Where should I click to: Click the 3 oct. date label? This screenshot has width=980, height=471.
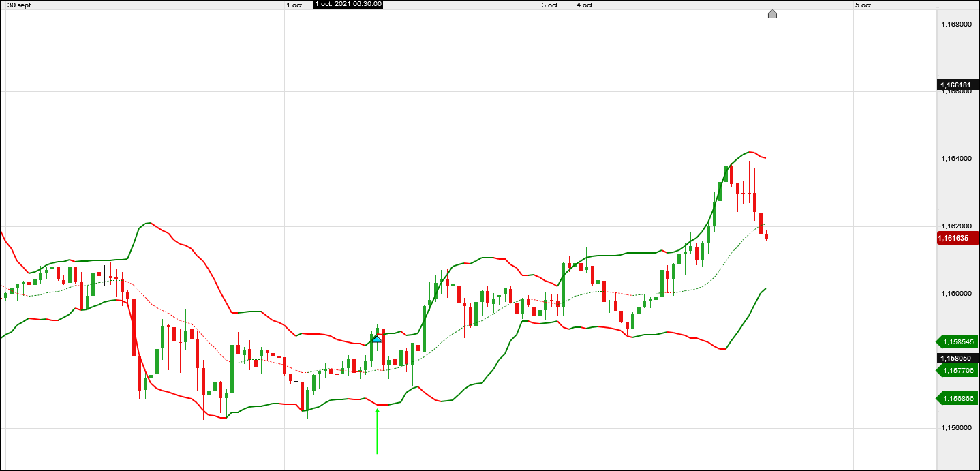pos(551,5)
